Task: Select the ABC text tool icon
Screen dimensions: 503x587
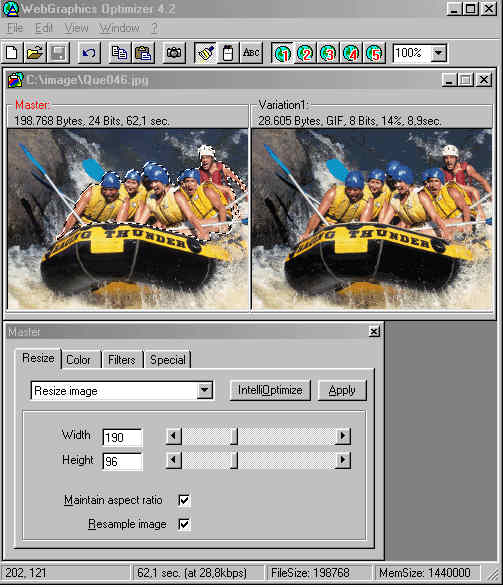Action: (251, 53)
